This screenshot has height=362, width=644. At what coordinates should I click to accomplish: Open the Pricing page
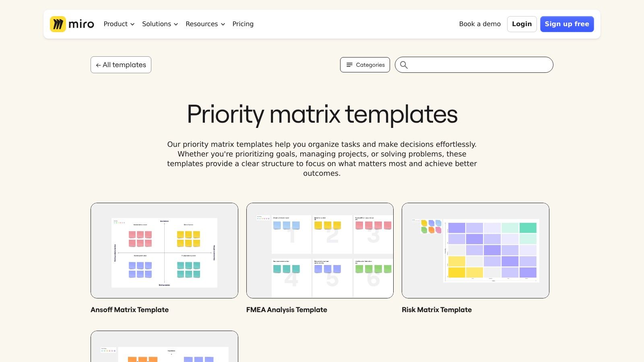pyautogui.click(x=243, y=24)
